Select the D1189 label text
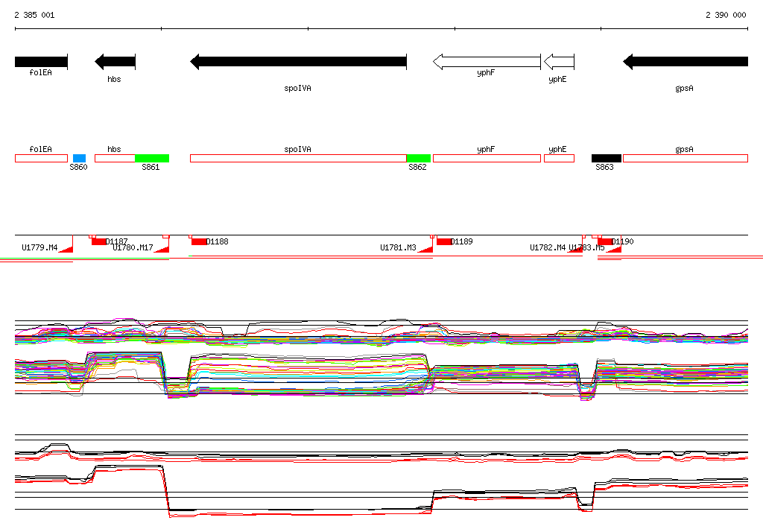 point(461,241)
